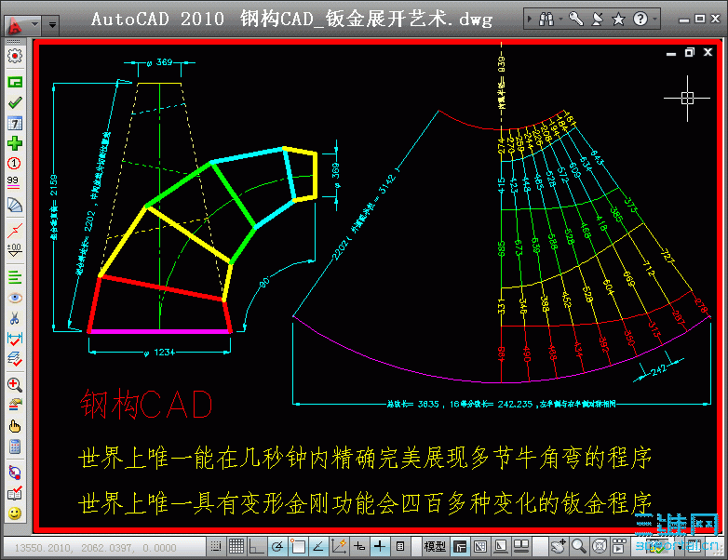Click the top φ 369 dimension text
This screenshot has width=728, height=560.
pyautogui.click(x=159, y=62)
